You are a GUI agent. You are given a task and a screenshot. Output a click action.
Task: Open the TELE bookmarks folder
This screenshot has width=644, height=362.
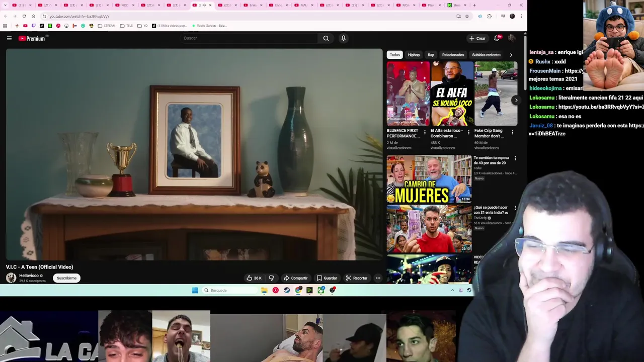click(x=126, y=26)
